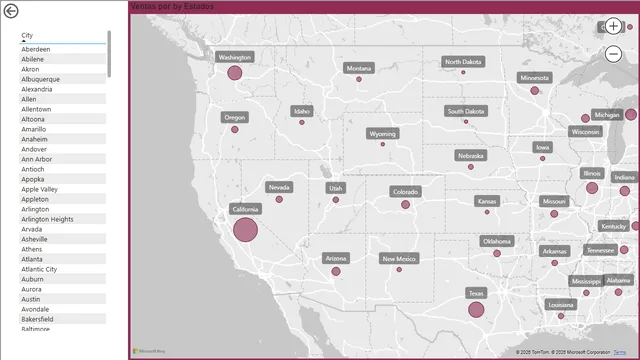This screenshot has width=640, height=360.
Task: Select Ann Arbor in the city list
Action: click(63, 159)
